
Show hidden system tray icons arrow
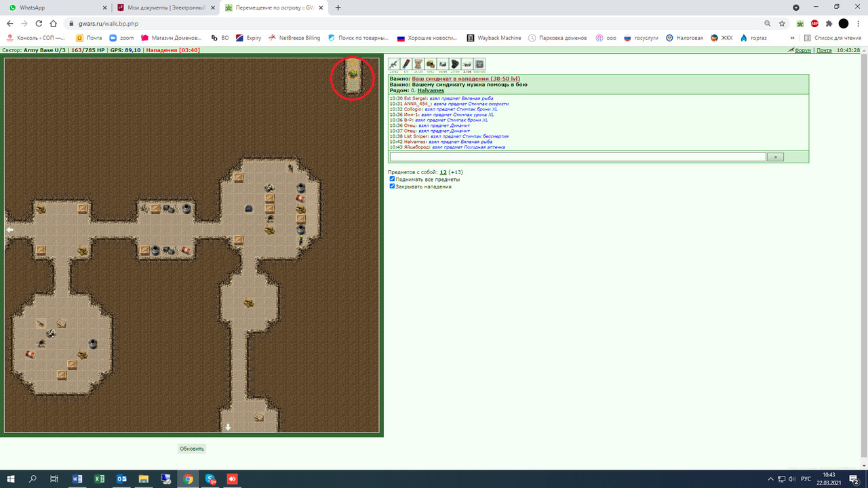[x=771, y=479]
